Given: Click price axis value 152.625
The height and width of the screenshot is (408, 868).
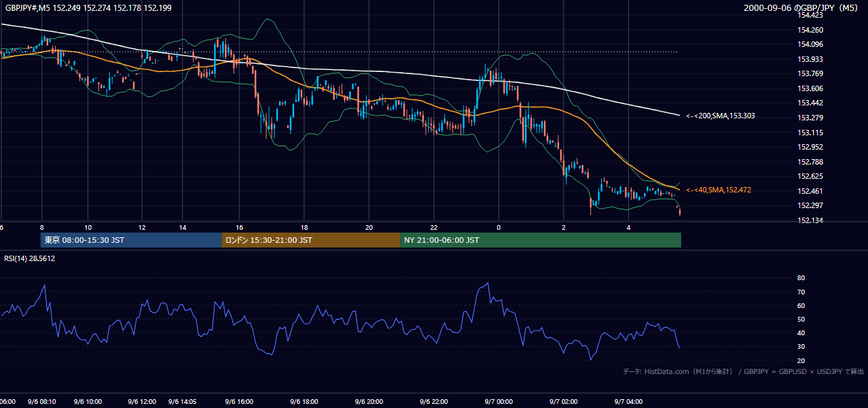Looking at the screenshot, I should click(810, 176).
